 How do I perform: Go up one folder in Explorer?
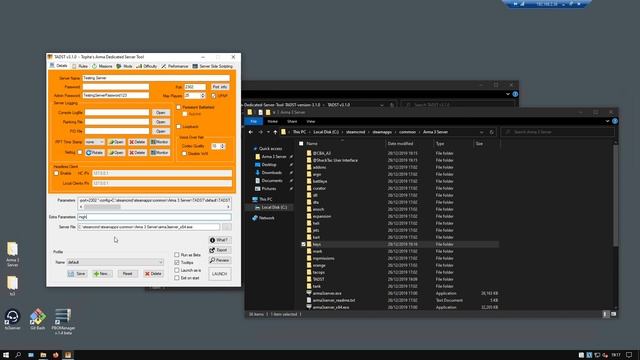coord(275,132)
